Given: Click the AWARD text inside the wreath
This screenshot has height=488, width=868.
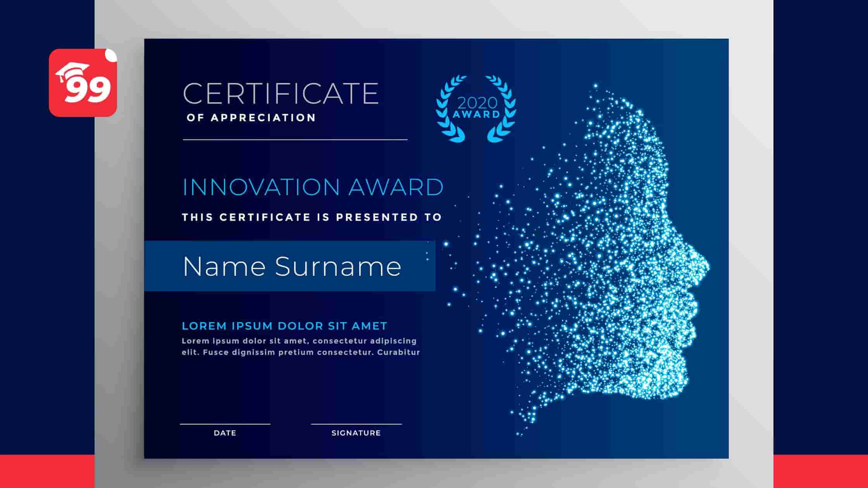Looking at the screenshot, I should point(476,115).
